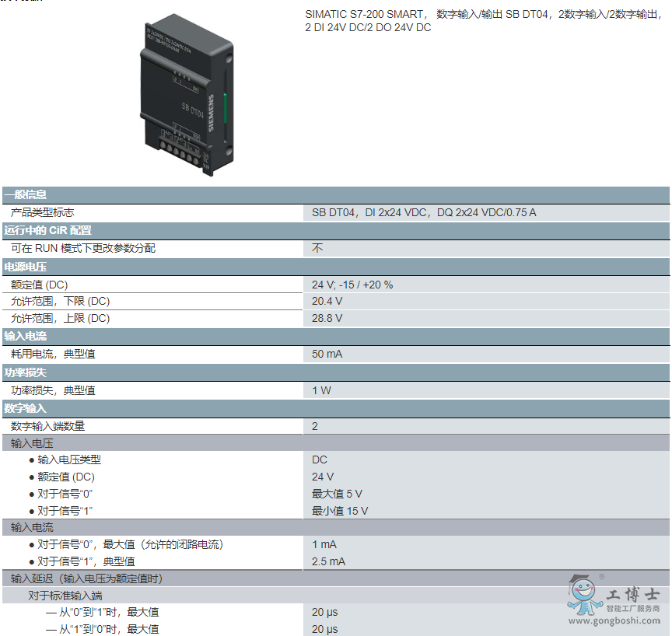Click the value '1 W'
Image resolution: width=672 pixels, height=636 pixels.
point(321,390)
